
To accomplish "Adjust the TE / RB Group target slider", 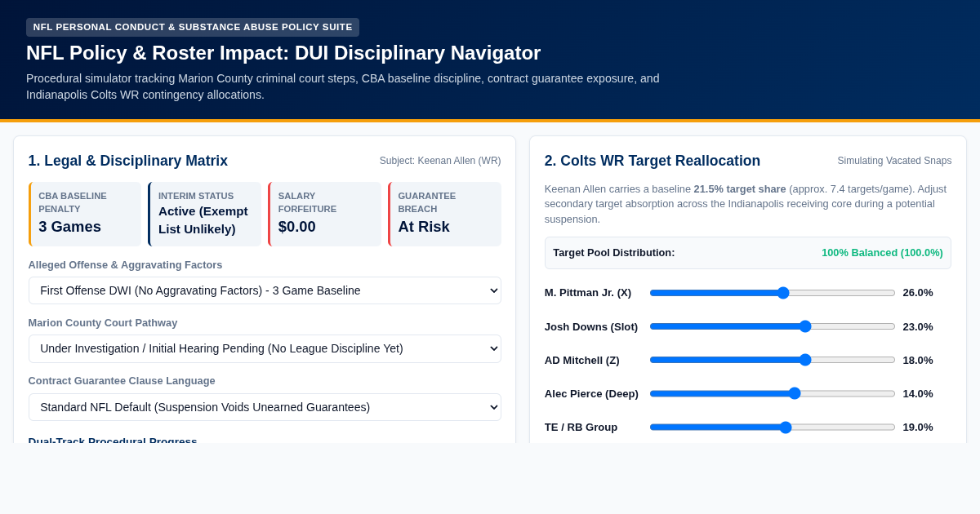I will click(x=773, y=427).
